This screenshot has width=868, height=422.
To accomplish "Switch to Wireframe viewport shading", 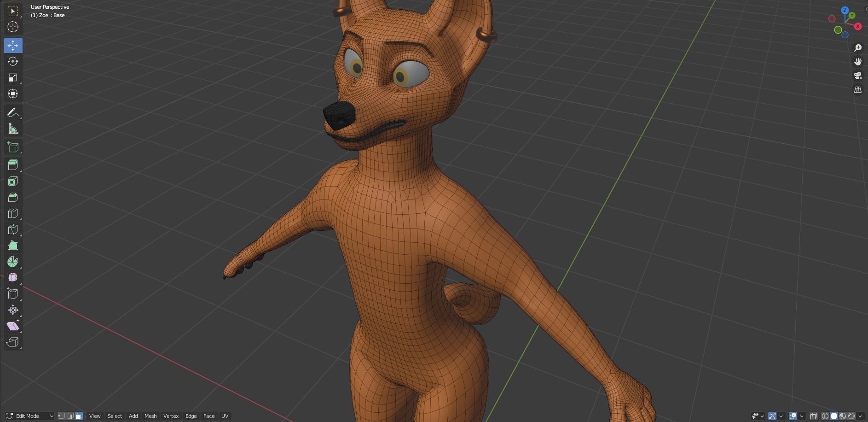I will click(x=825, y=416).
